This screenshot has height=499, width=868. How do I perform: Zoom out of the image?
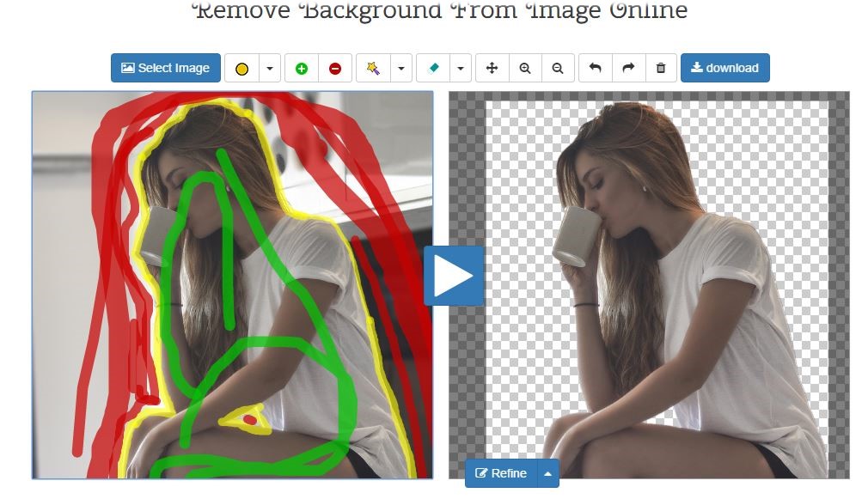click(558, 68)
